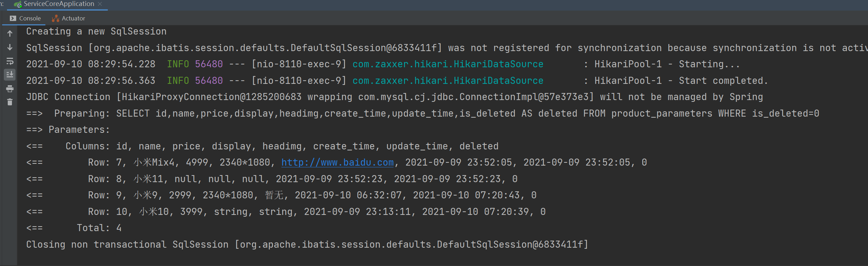Click the "Total: 4" result line
868x266 pixels.
point(99,228)
